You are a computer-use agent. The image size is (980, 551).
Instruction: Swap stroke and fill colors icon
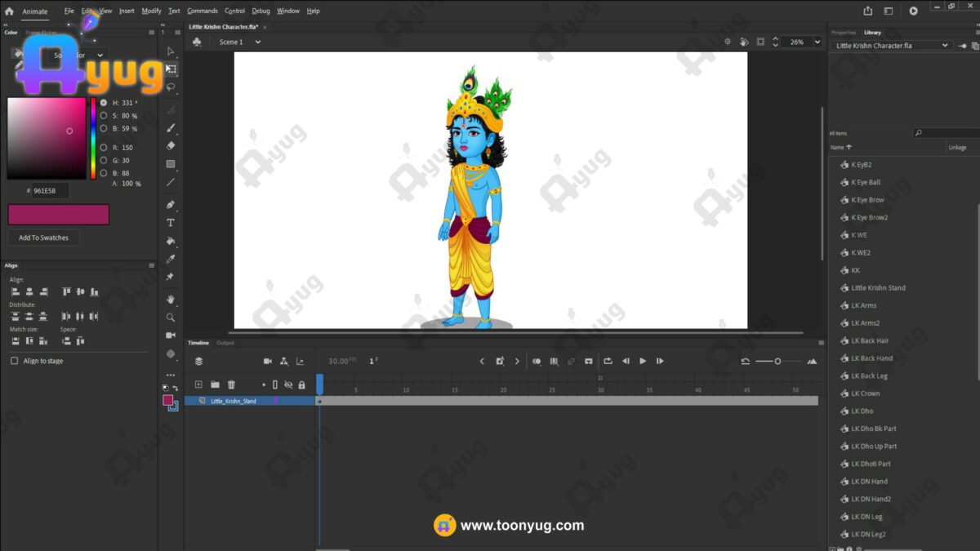tap(175, 389)
